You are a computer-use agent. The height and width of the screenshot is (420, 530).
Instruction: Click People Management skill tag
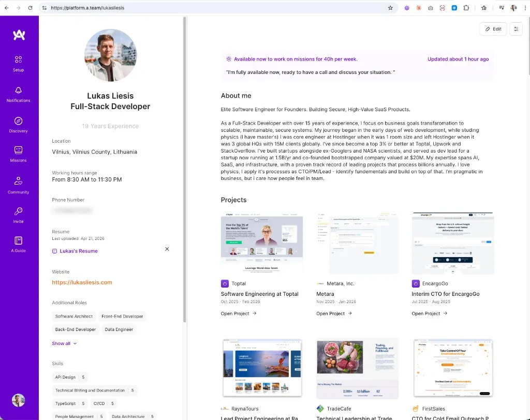(x=79, y=416)
